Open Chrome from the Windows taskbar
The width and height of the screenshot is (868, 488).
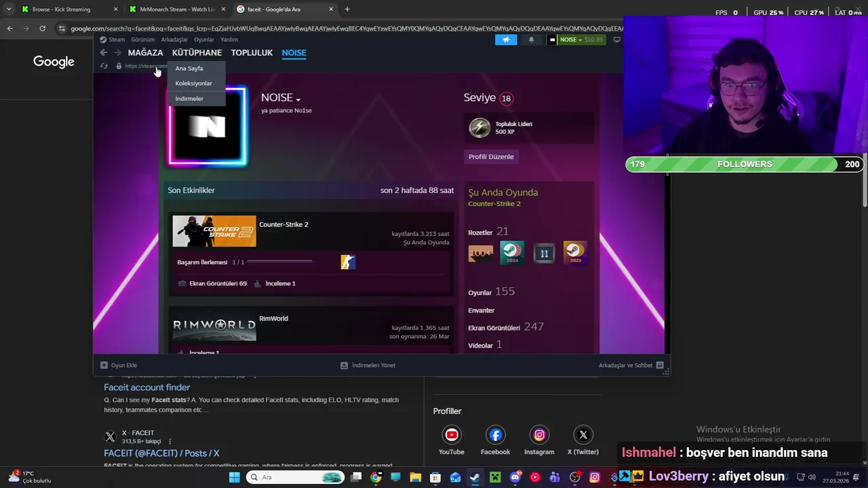[x=376, y=477]
